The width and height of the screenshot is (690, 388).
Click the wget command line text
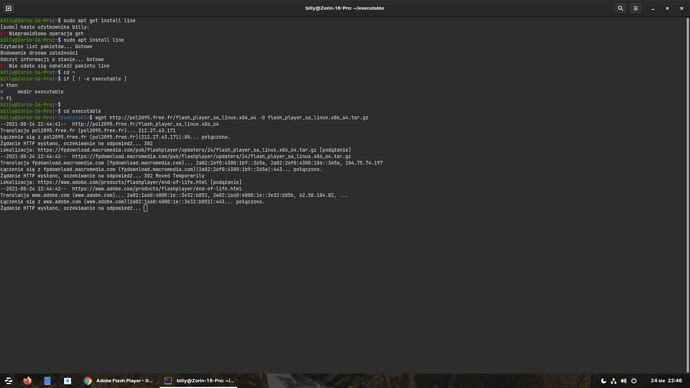click(x=231, y=118)
